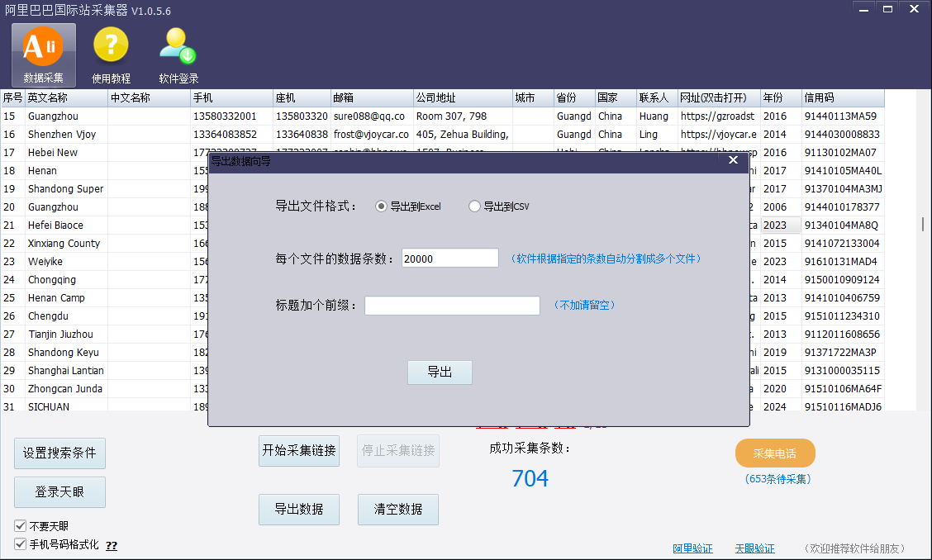This screenshot has width=932, height=560.
Task: Click the 网址(双击打开) column header
Action: pos(719,98)
